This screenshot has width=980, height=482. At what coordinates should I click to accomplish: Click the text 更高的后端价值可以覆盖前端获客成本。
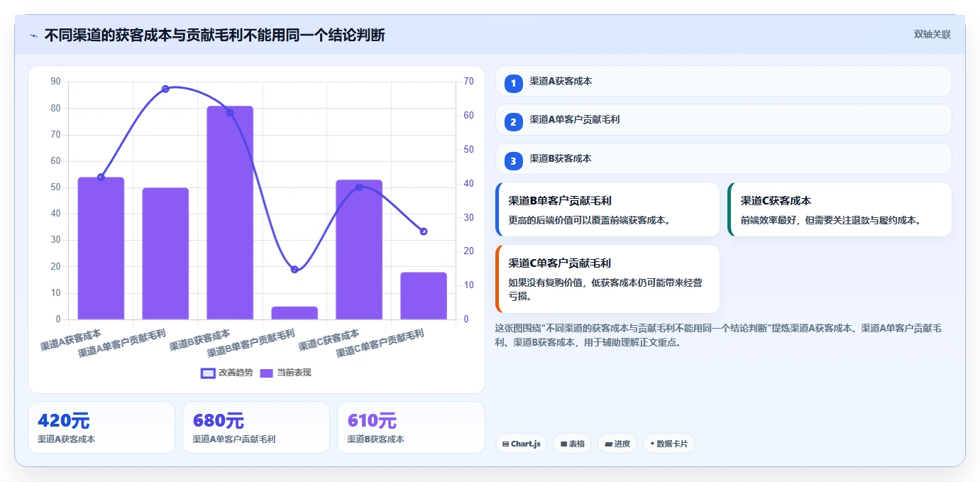tap(590, 221)
